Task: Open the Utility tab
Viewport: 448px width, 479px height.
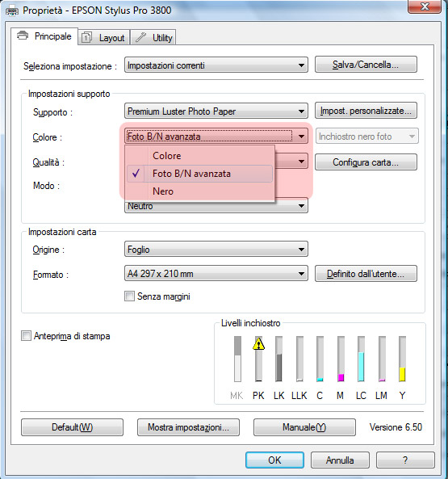Action: (x=153, y=38)
